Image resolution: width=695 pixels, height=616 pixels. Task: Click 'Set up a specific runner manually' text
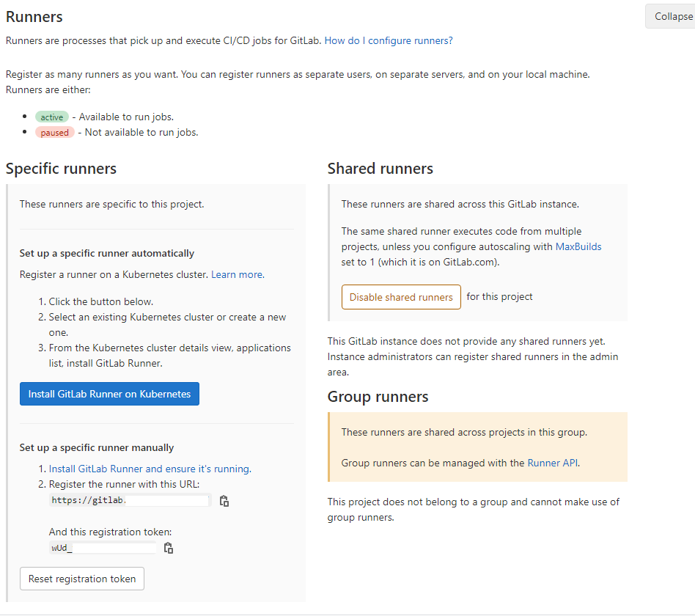coord(97,447)
